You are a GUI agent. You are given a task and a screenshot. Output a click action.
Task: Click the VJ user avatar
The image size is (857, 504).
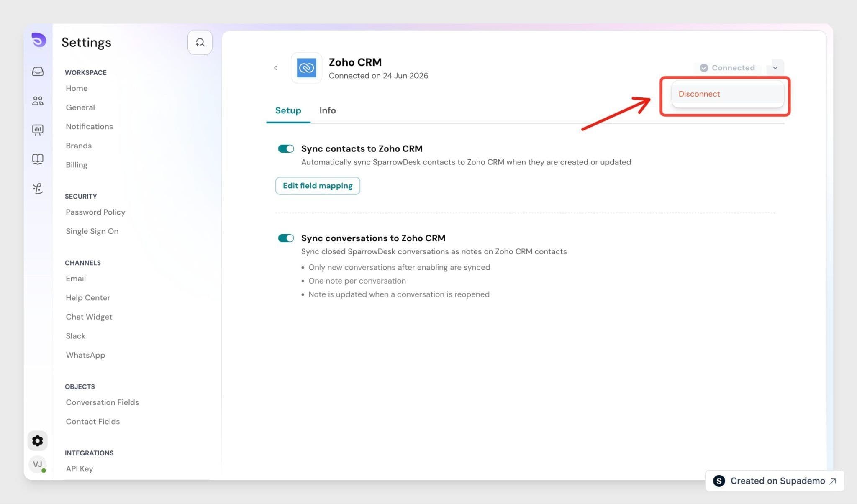(38, 464)
